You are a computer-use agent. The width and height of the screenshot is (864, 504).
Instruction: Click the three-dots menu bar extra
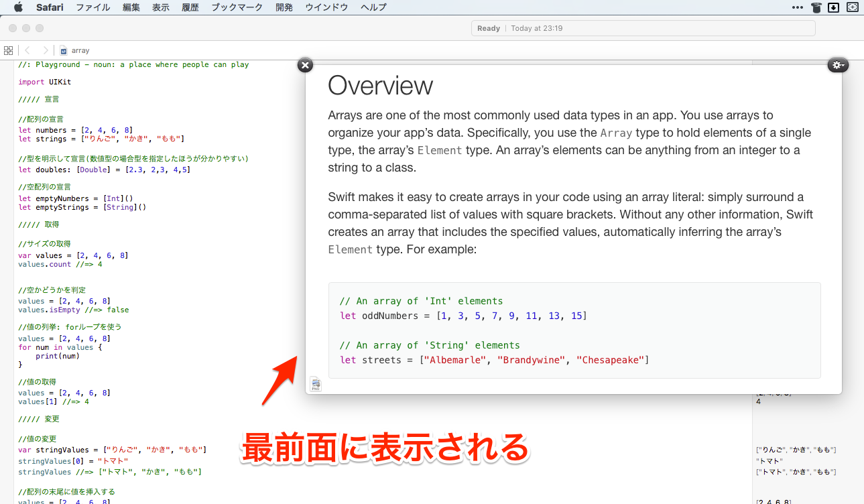point(798,7)
